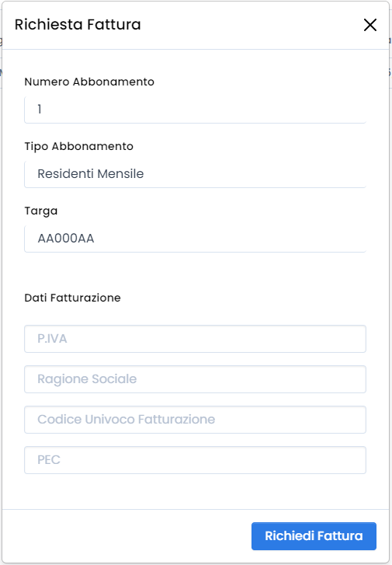Select the subscription number value 1
Viewport: 392px width, 565px height.
tap(40, 109)
